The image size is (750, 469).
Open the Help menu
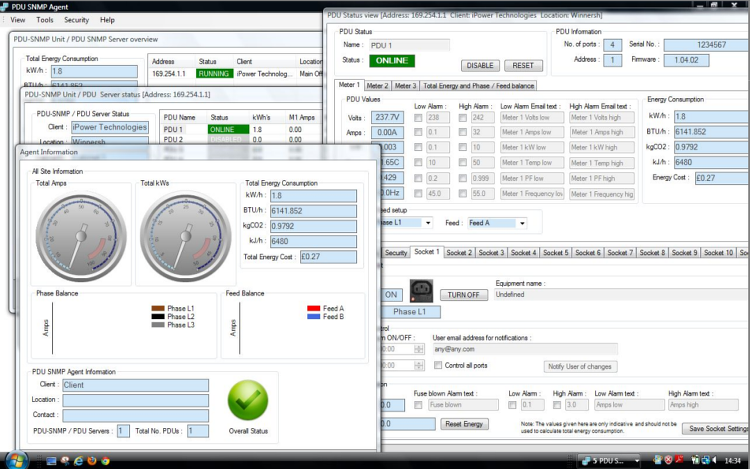(107, 20)
